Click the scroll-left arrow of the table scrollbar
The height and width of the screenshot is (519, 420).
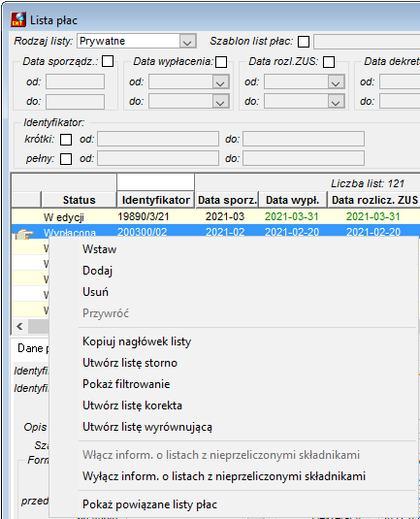(19, 326)
